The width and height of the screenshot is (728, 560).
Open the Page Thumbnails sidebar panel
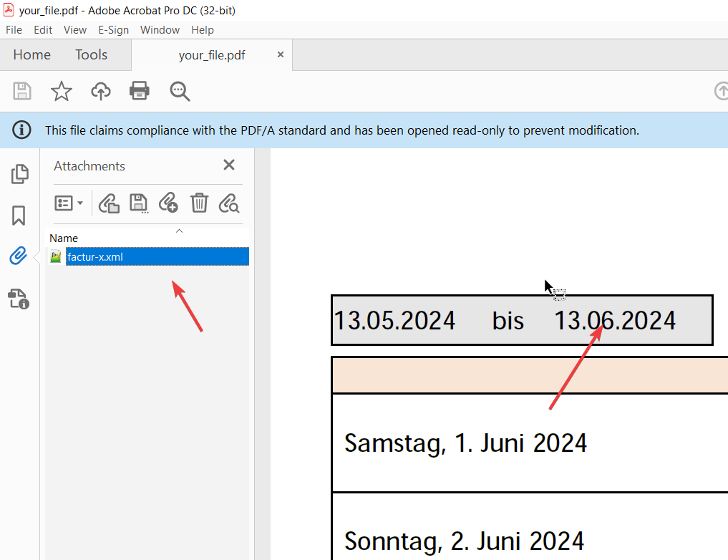coord(19,174)
